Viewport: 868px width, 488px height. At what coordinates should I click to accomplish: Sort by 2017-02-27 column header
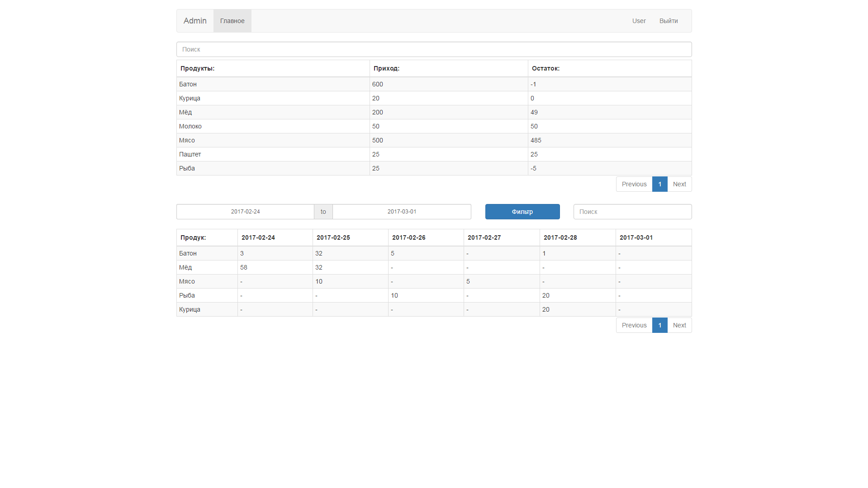(502, 237)
